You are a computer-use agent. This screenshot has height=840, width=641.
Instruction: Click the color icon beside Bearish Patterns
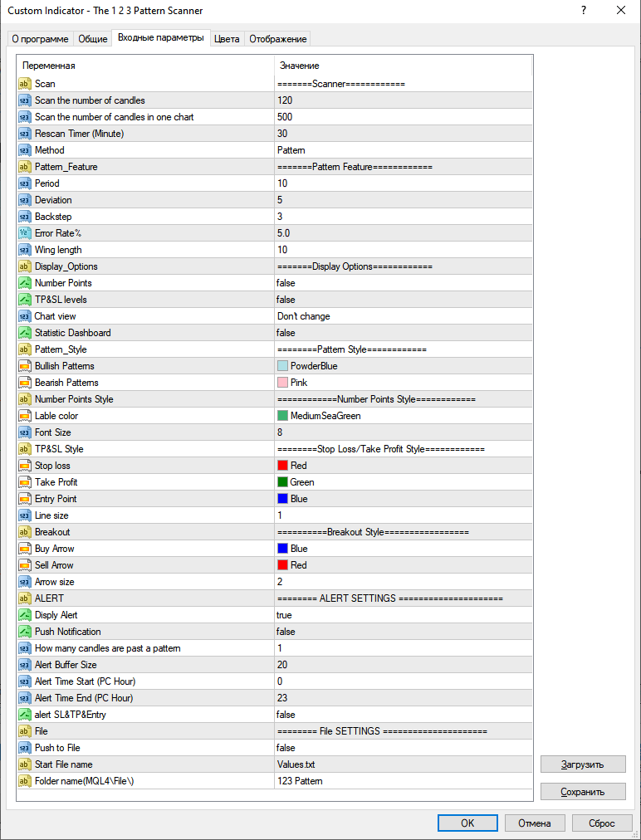click(25, 383)
